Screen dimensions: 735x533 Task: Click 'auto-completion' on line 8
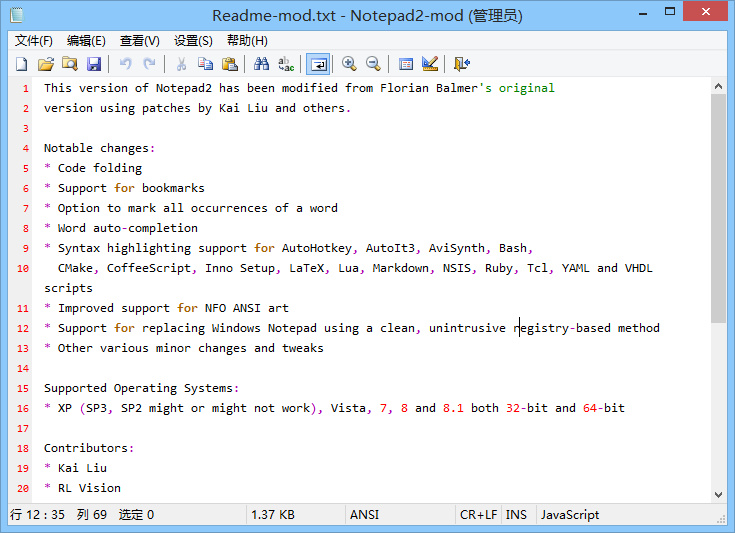click(x=145, y=228)
